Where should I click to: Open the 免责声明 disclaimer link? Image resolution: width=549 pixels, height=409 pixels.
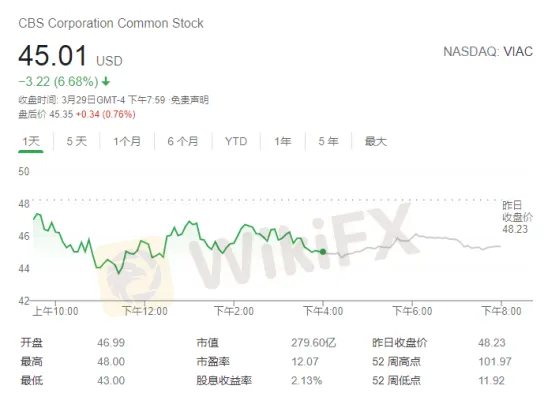189,100
